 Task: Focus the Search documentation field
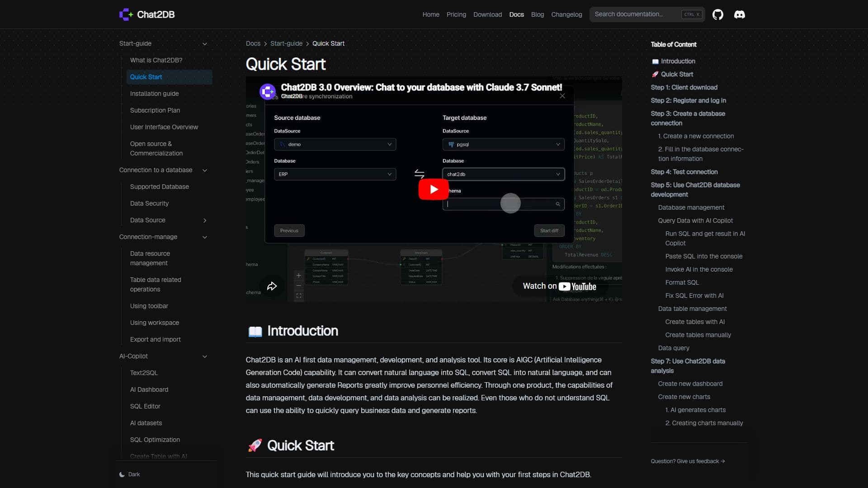coord(647,14)
